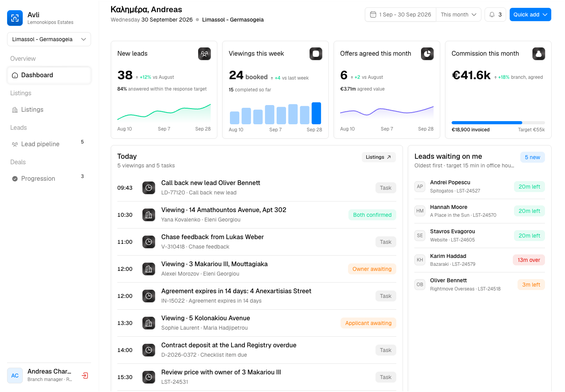This screenshot has height=392, width=565.
Task: Go to Dashboard in sidebar
Action: point(49,75)
